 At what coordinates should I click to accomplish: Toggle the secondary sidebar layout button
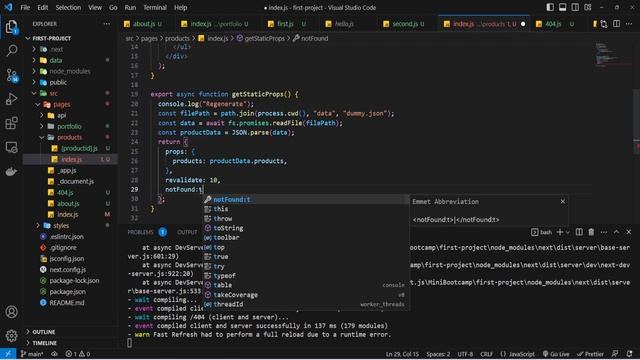(575, 7)
